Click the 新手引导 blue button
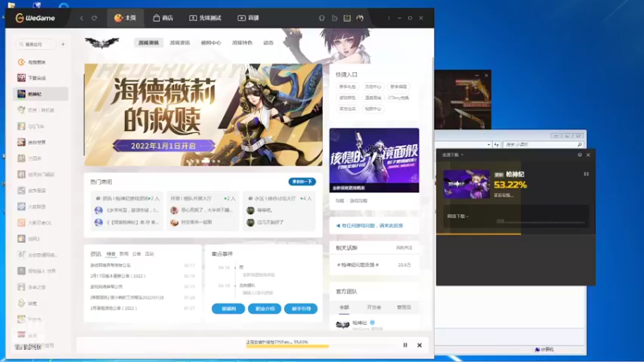The height and width of the screenshot is (362, 644). pos(300,309)
